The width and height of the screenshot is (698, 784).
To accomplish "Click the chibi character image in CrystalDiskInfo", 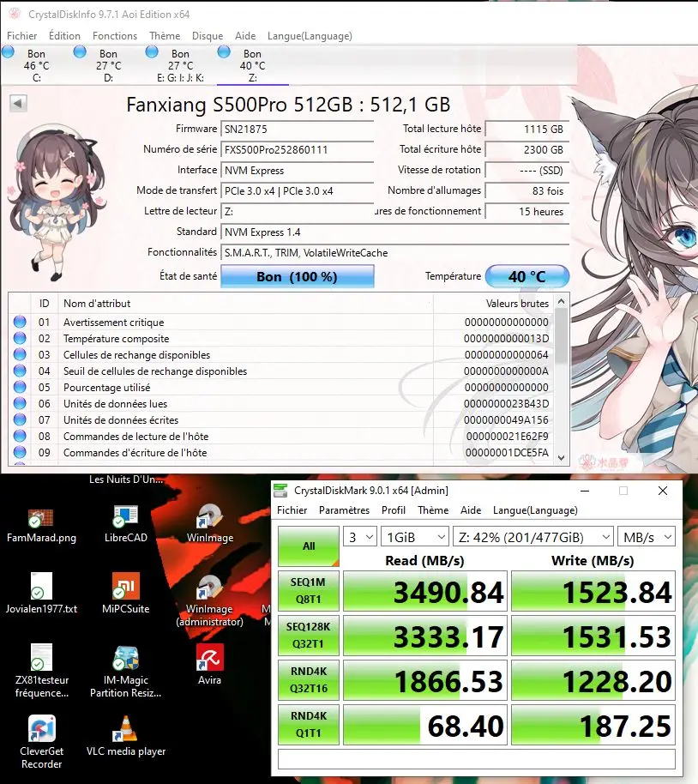I will point(56,202).
